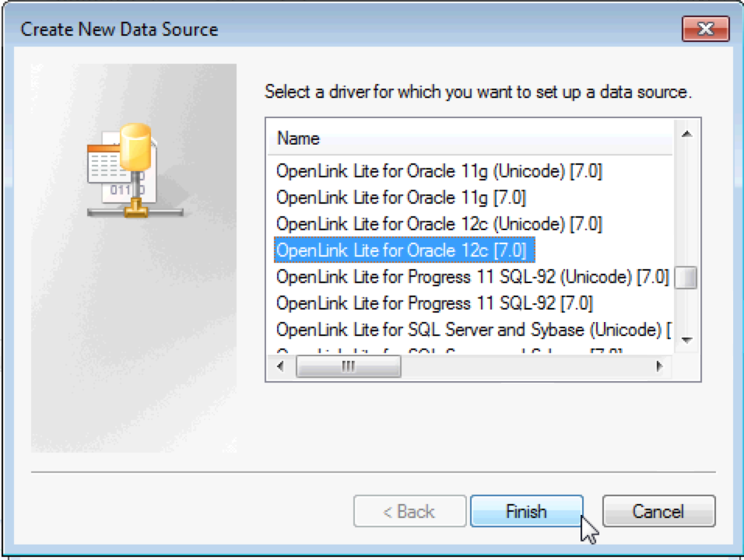
Task: Click the vertical scrollbar down arrow
Action: point(686,340)
